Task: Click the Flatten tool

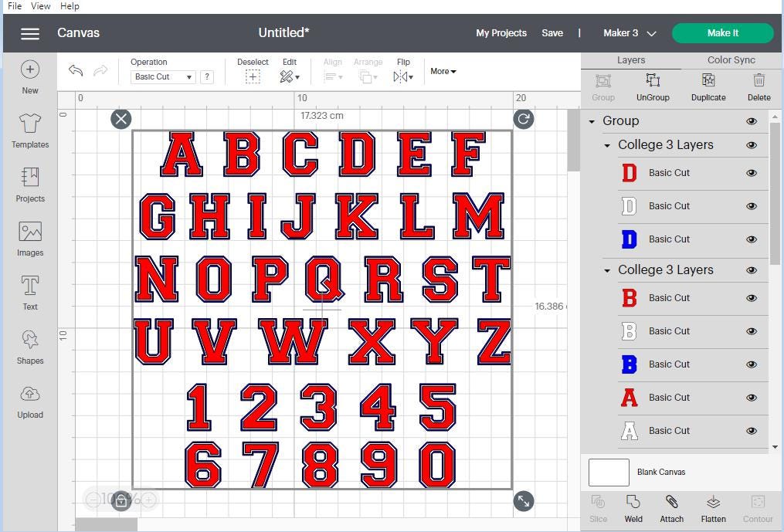Action: click(x=713, y=509)
